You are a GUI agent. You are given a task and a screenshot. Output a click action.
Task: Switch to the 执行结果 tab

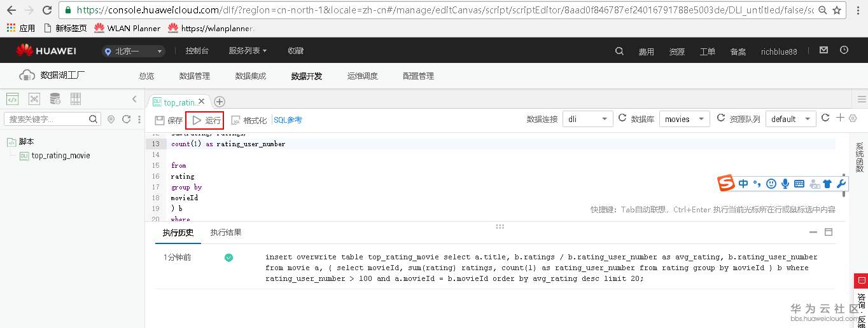[226, 233]
